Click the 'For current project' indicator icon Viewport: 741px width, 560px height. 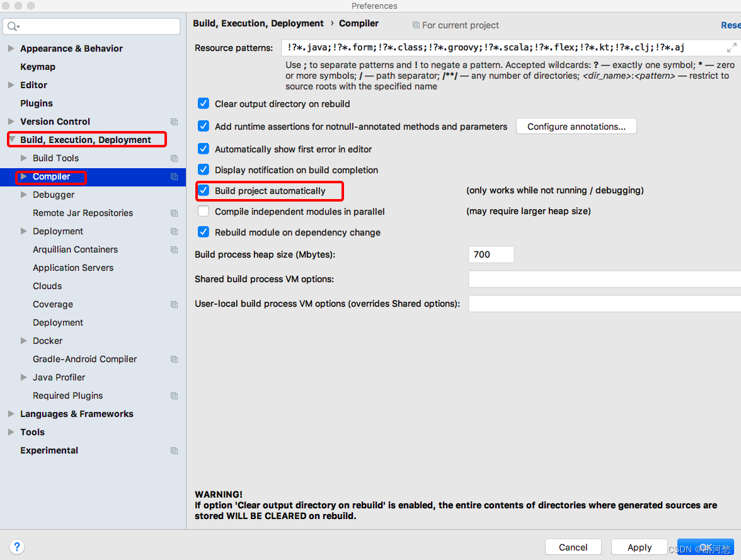click(416, 25)
